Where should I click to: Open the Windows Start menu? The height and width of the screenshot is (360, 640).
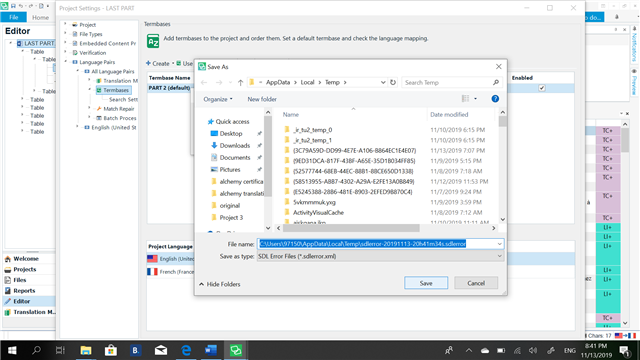pos(12,350)
